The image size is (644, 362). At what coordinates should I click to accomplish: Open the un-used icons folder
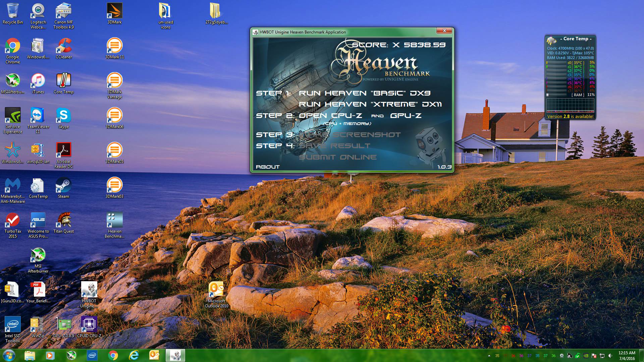pyautogui.click(x=166, y=16)
